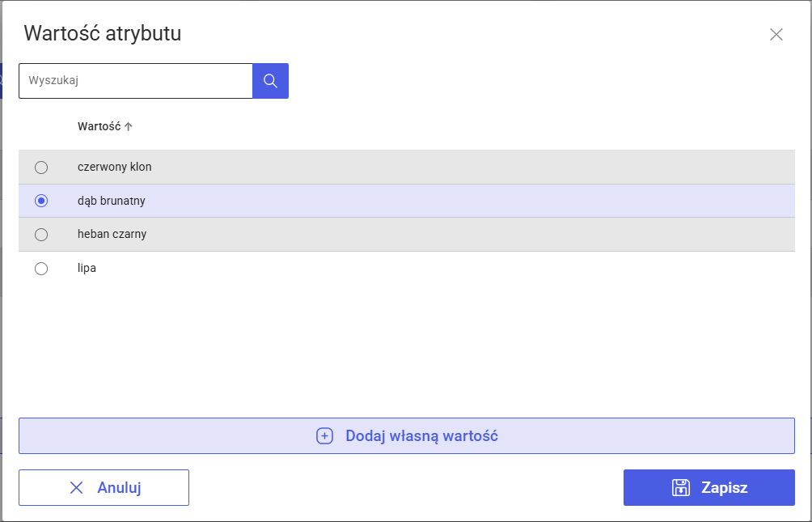This screenshot has width=812, height=522.
Task: Click the sort arrow next to Wartość
Action: pyautogui.click(x=129, y=126)
